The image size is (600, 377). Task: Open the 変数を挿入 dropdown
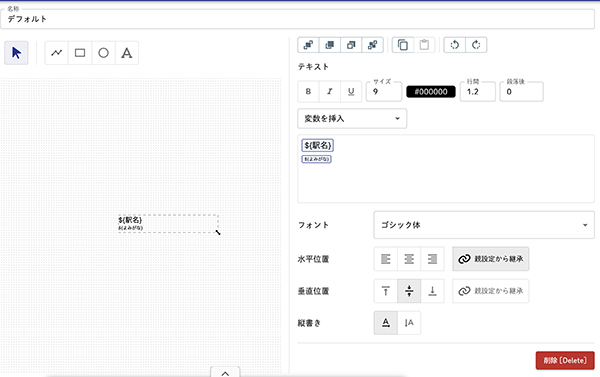(x=352, y=119)
